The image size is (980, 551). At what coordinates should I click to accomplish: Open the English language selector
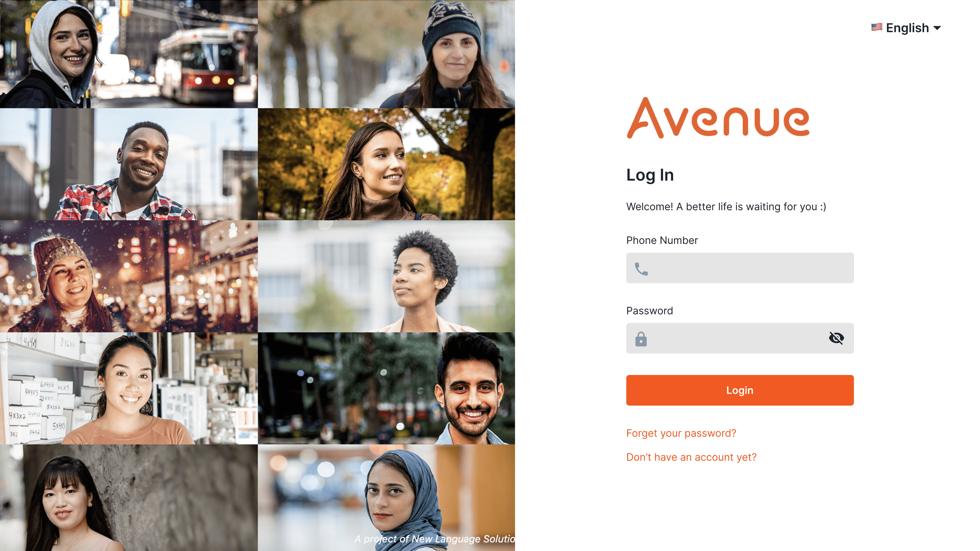click(x=906, y=28)
